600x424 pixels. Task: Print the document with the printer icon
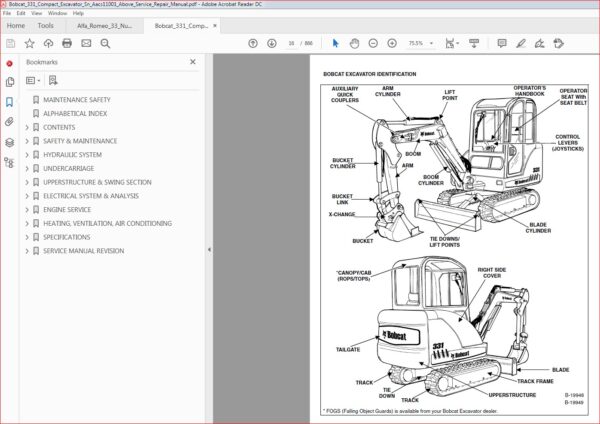coord(67,43)
